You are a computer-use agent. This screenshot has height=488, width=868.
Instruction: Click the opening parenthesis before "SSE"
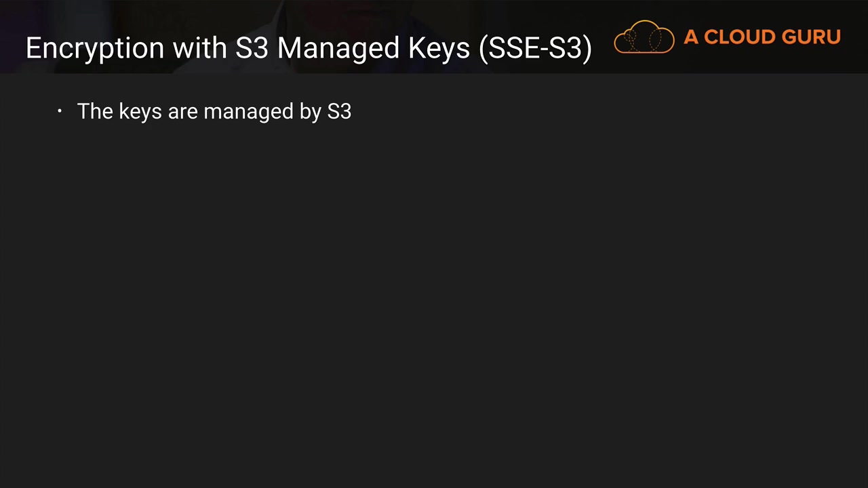click(484, 49)
